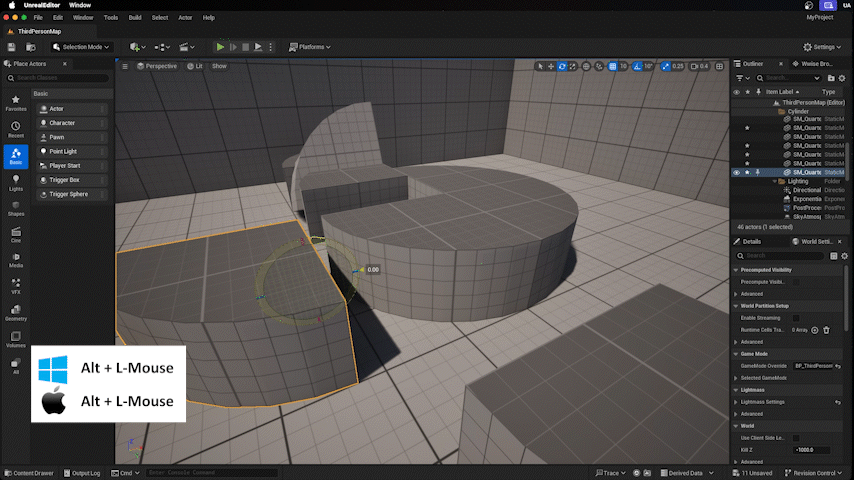
Task: Open Outliner settings gear icon
Action: (x=843, y=78)
